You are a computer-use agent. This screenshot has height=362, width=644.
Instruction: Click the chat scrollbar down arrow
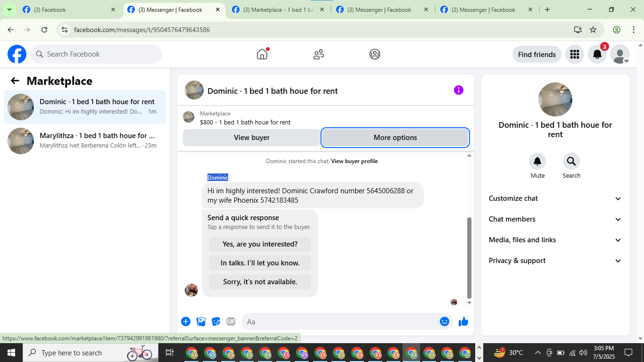tap(469, 303)
